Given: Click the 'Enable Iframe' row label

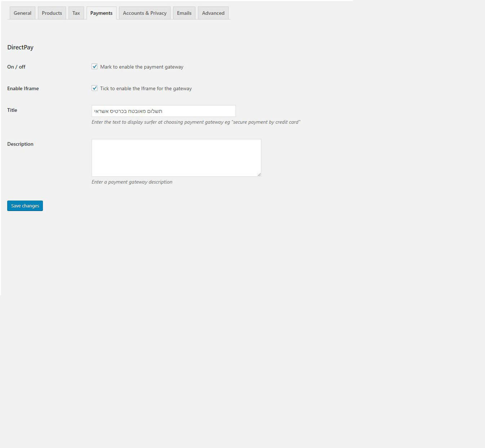Looking at the screenshot, I should point(23,88).
